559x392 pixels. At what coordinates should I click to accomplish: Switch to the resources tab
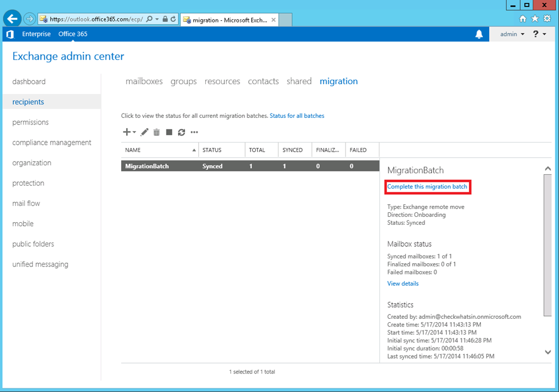(x=222, y=81)
